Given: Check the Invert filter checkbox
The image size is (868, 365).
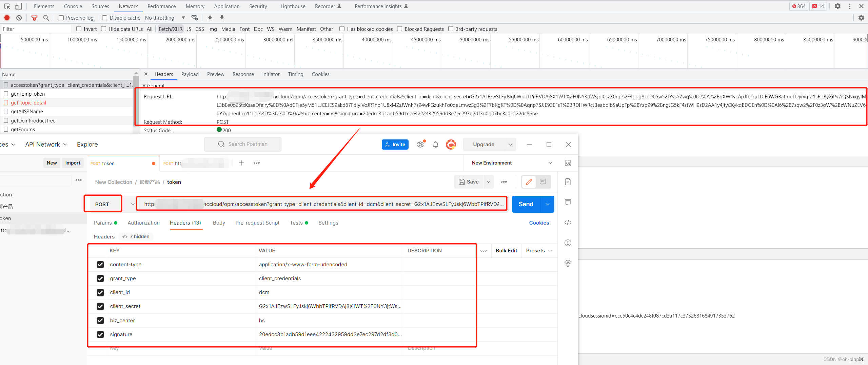Looking at the screenshot, I should tap(79, 29).
